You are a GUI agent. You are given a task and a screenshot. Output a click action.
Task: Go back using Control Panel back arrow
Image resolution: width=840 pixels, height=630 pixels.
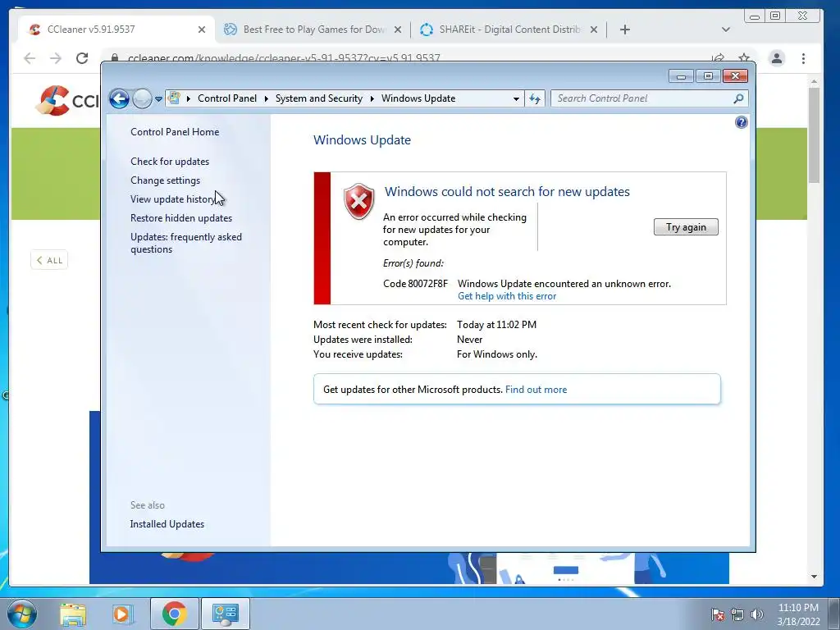point(119,98)
